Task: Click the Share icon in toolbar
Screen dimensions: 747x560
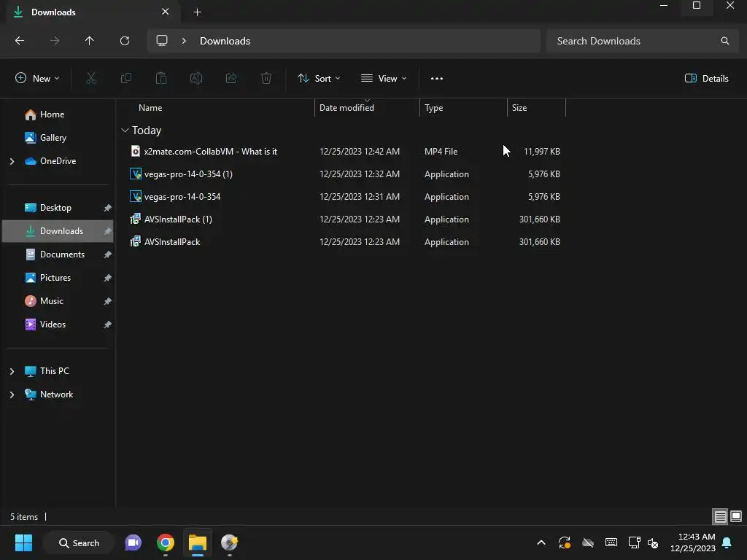Action: (x=231, y=79)
